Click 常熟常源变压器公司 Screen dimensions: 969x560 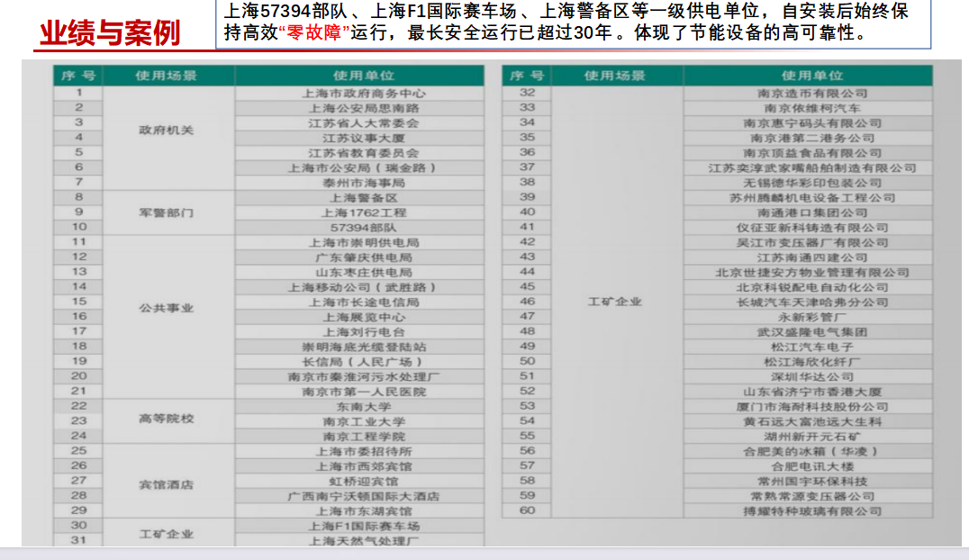[812, 496]
